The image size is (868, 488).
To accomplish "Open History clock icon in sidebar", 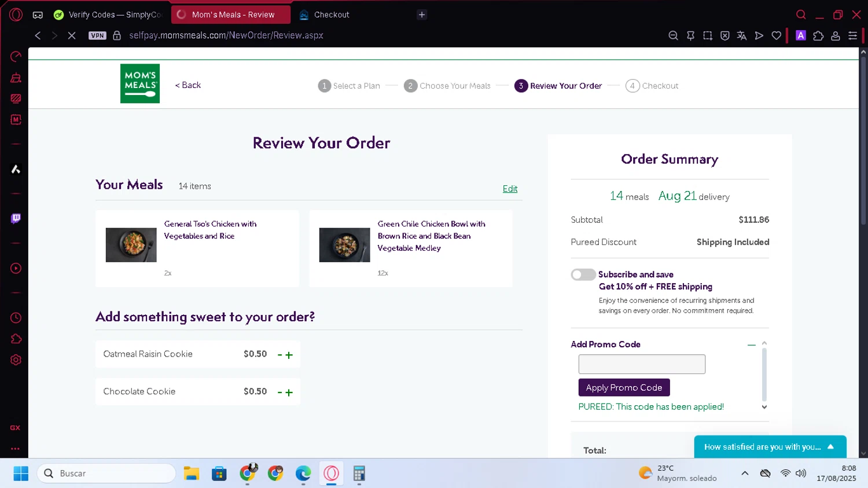I will tap(16, 318).
